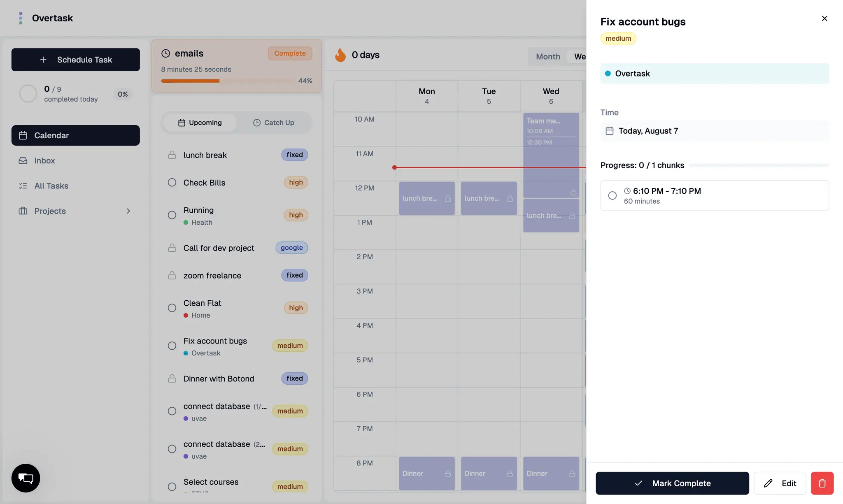Click the pencil icon in Edit button
843x504 pixels.
(768, 483)
